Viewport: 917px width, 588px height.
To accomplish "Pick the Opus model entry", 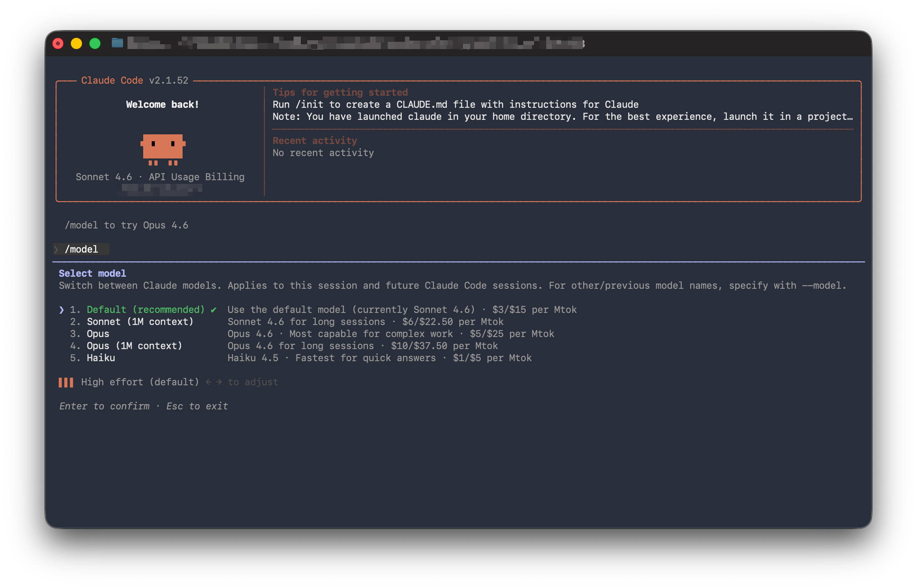I will click(x=98, y=334).
